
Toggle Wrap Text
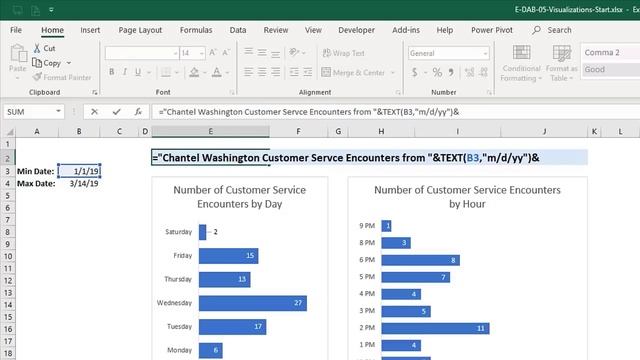(x=343, y=53)
